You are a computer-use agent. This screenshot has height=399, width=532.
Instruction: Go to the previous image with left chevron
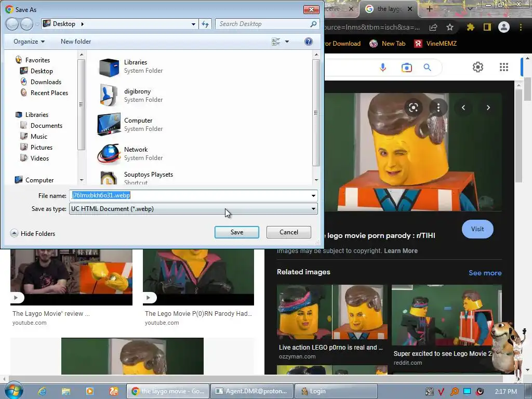(463, 108)
